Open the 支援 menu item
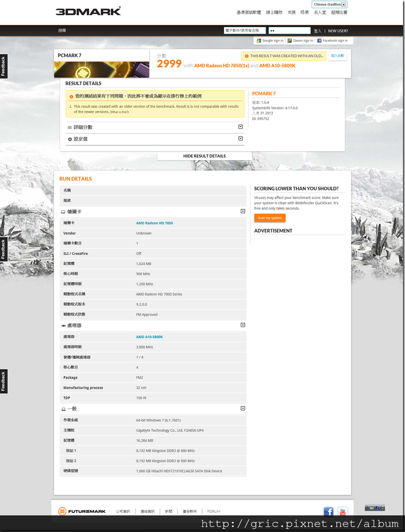The width and height of the screenshot is (405, 532). coord(291,13)
